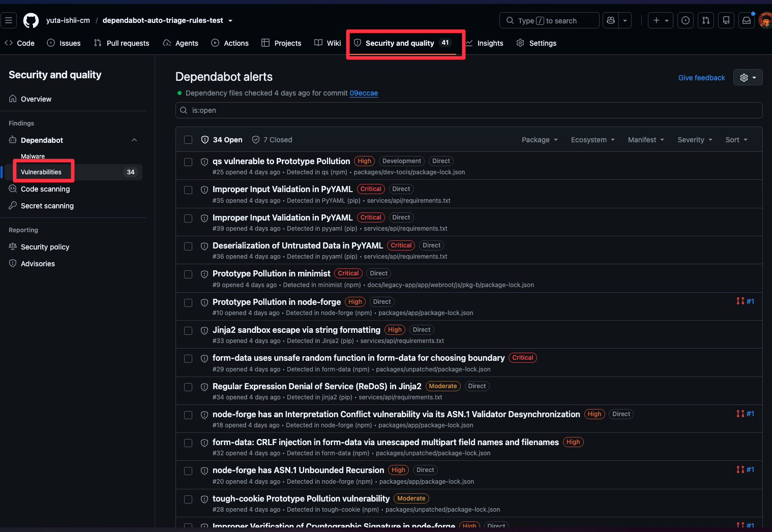Tick the checkbox for the qs Prototype Pollution alert
The height and width of the screenshot is (532, 772).
[188, 162]
